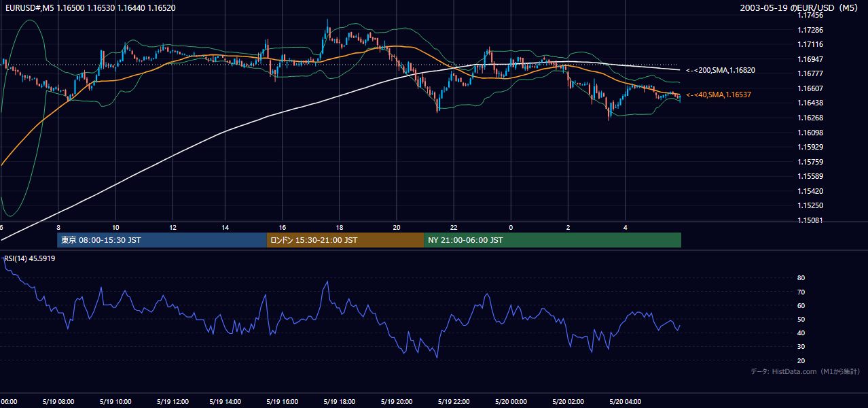Click price level 1.16268 on the axis
This screenshot has width=868, height=408.
tap(810, 118)
